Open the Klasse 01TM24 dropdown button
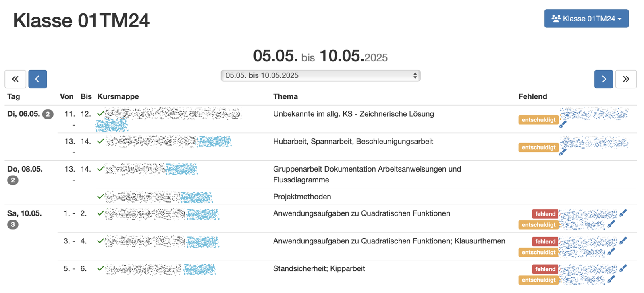The image size is (644, 293). (x=586, y=19)
